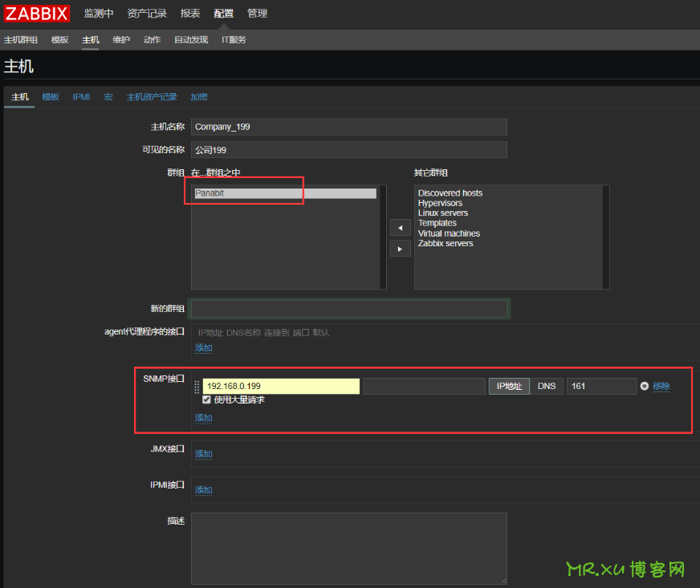
Task: Click the 主机名称 field with Company_199
Action: (x=349, y=127)
